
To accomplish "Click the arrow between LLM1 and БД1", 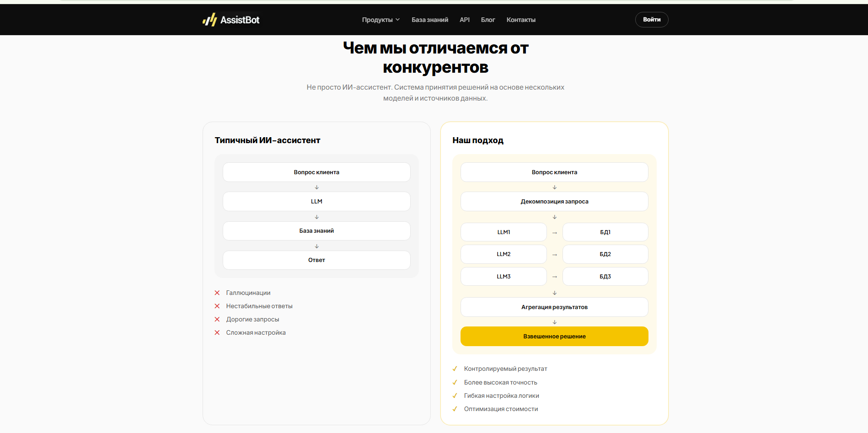I will point(555,233).
